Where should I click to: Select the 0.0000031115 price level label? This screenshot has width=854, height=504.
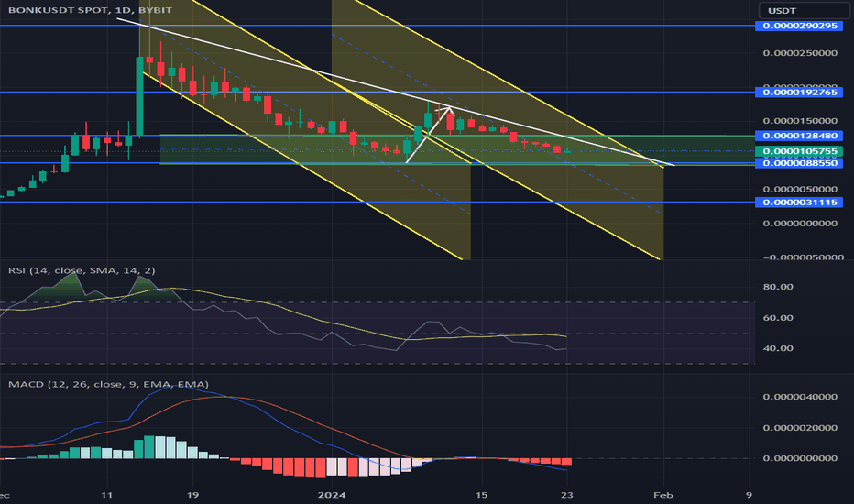(799, 203)
